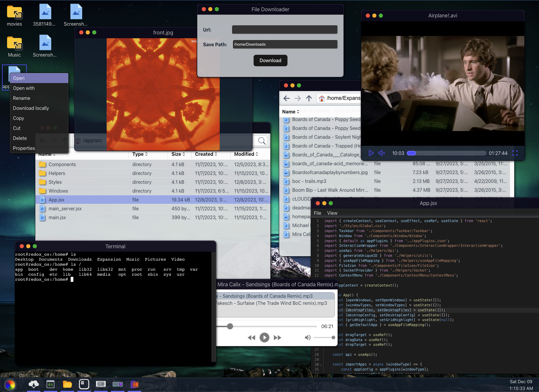Click the cassette tape music player taskbar icon

101,384
